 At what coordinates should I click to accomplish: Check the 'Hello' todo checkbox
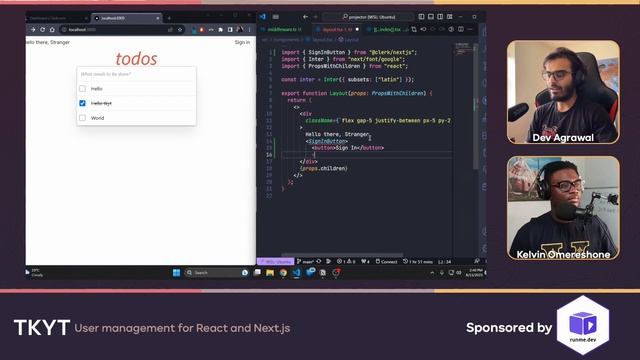click(x=82, y=89)
